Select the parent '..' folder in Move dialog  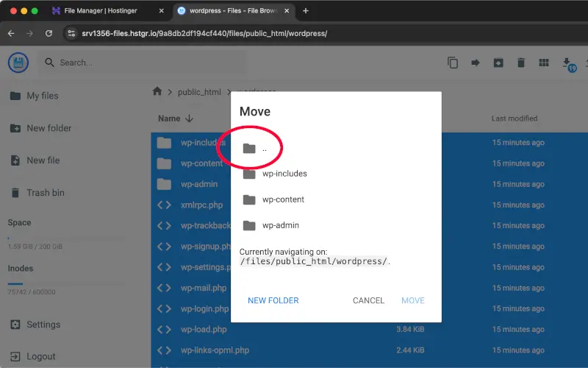(255, 149)
